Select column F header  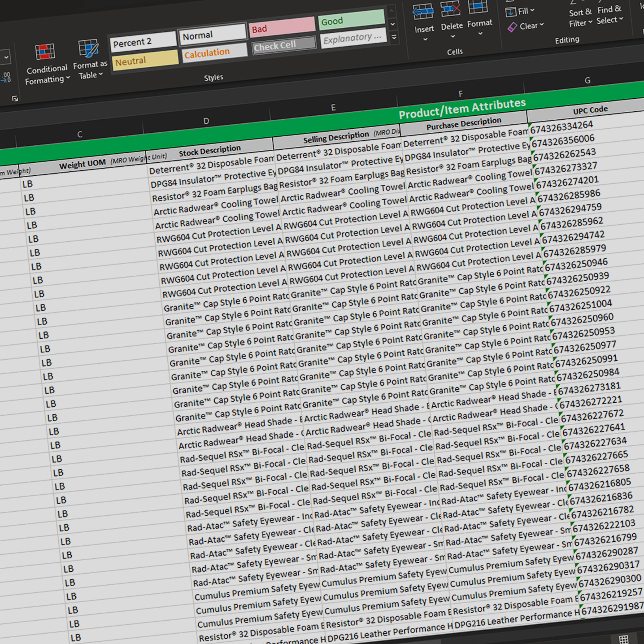coord(461,94)
